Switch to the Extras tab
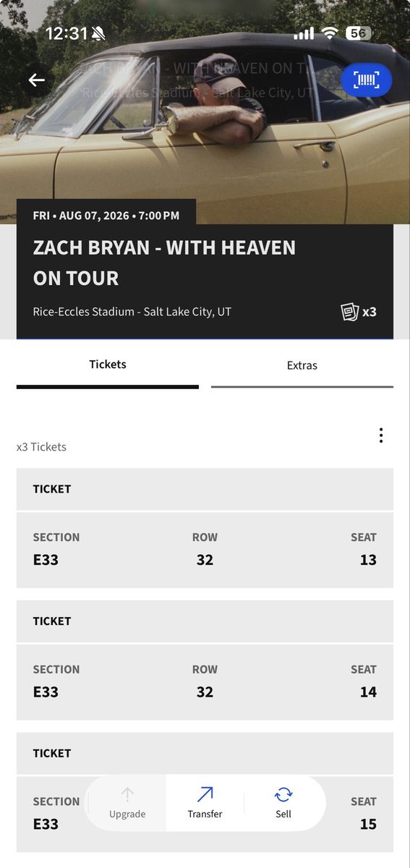The image size is (410, 868). tap(302, 366)
